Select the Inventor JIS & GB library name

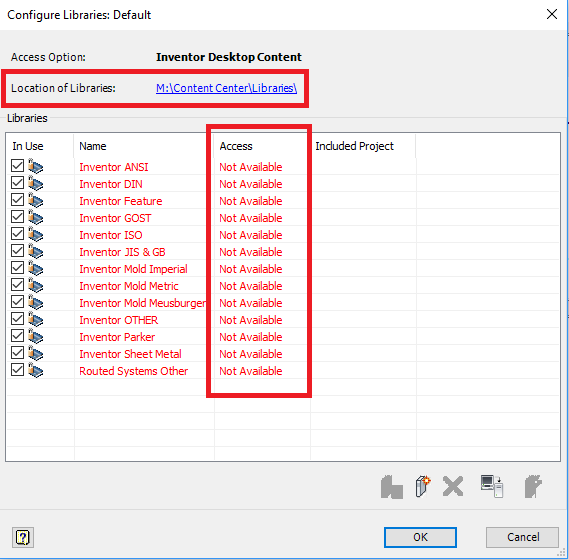(x=122, y=252)
